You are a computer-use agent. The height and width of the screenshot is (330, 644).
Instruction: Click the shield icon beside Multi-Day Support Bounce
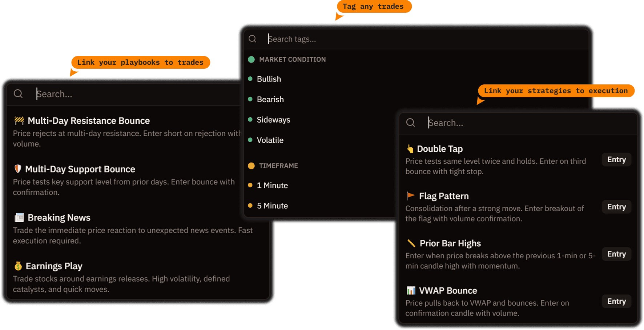[17, 169]
